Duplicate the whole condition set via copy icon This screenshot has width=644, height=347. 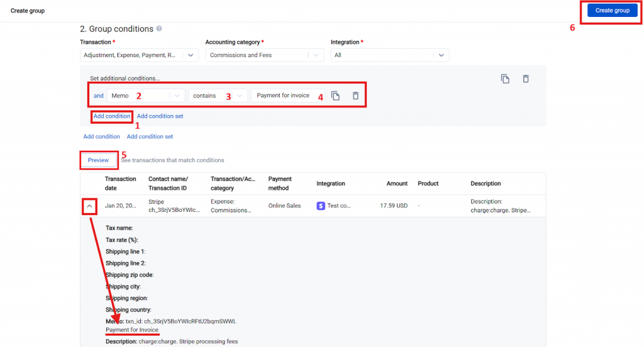(x=505, y=79)
